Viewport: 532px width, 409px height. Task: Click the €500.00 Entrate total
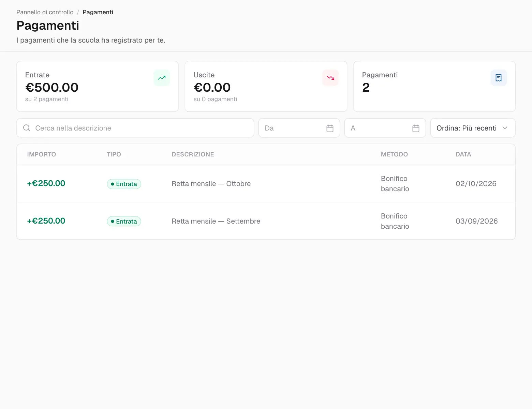point(52,88)
